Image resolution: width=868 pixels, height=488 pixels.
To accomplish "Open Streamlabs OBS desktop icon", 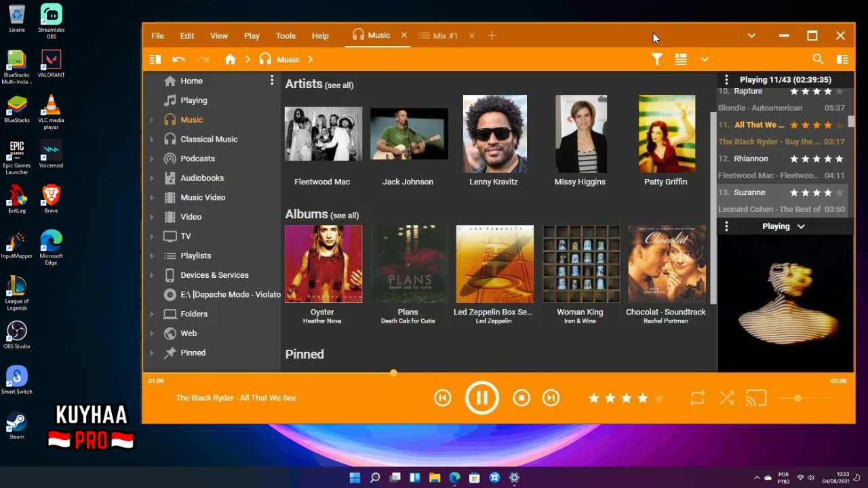I will [x=52, y=21].
